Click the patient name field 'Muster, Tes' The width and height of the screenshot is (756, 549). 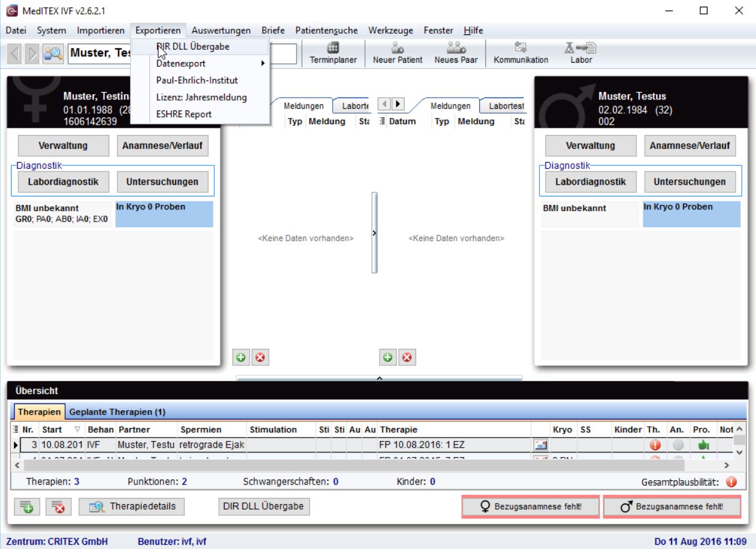[x=99, y=53]
